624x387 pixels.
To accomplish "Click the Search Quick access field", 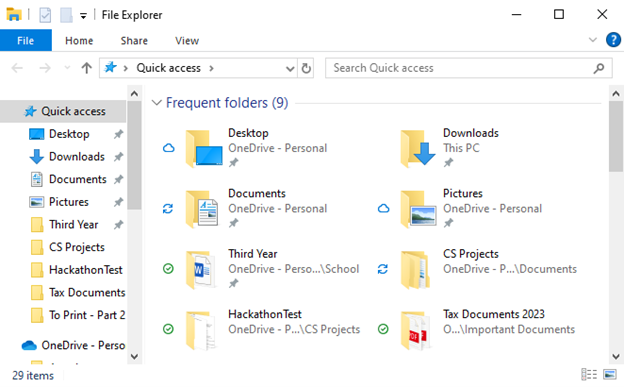I will [468, 68].
